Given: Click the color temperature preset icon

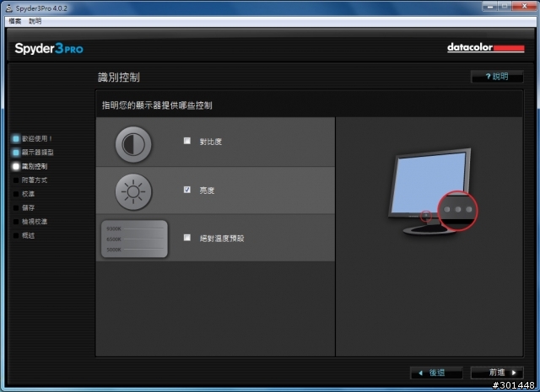Looking at the screenshot, I should point(134,239).
